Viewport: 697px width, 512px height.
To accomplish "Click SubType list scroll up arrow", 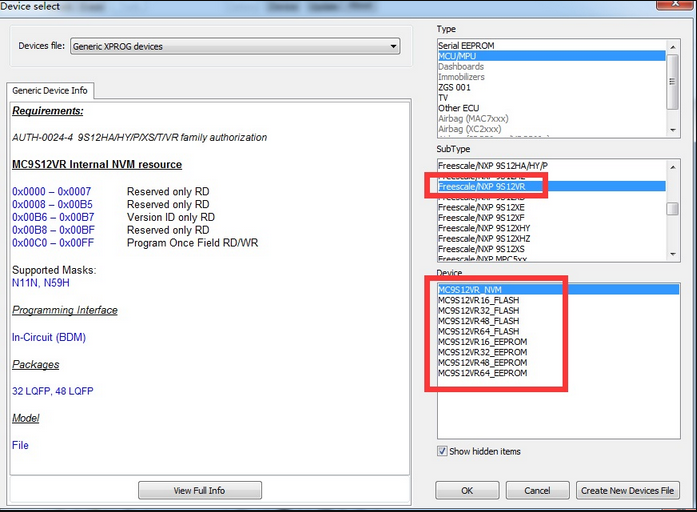I will [x=673, y=167].
